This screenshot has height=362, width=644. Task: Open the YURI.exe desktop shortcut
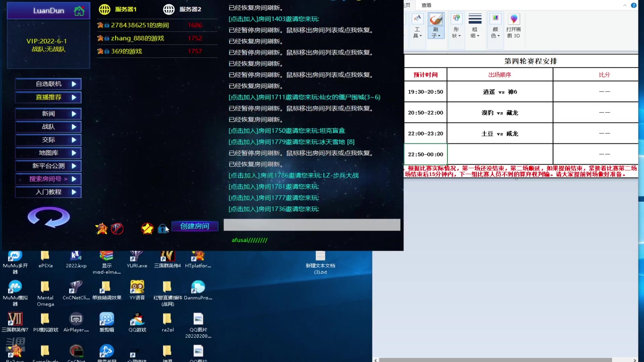(x=137, y=260)
